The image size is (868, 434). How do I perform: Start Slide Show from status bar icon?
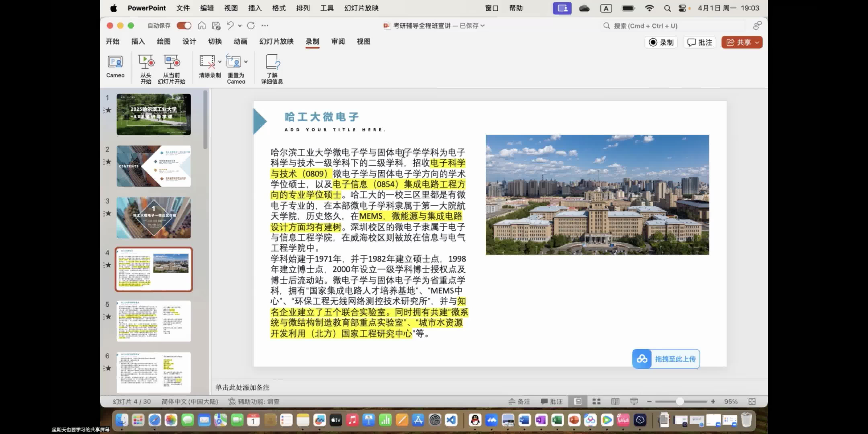(634, 401)
